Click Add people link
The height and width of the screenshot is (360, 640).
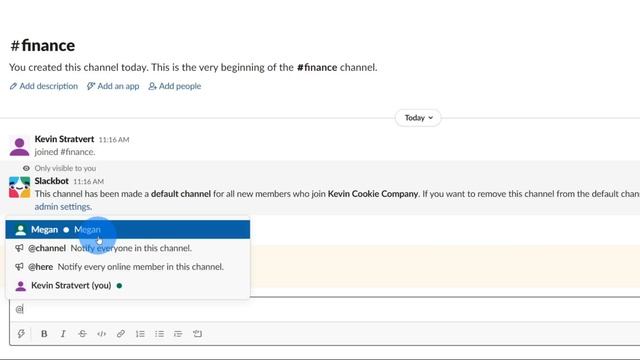click(x=175, y=86)
